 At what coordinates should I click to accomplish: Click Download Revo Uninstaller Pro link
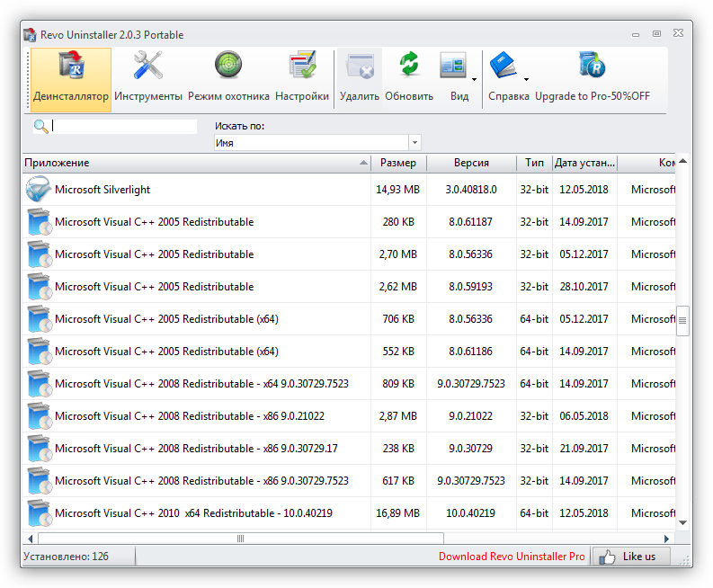(x=512, y=557)
